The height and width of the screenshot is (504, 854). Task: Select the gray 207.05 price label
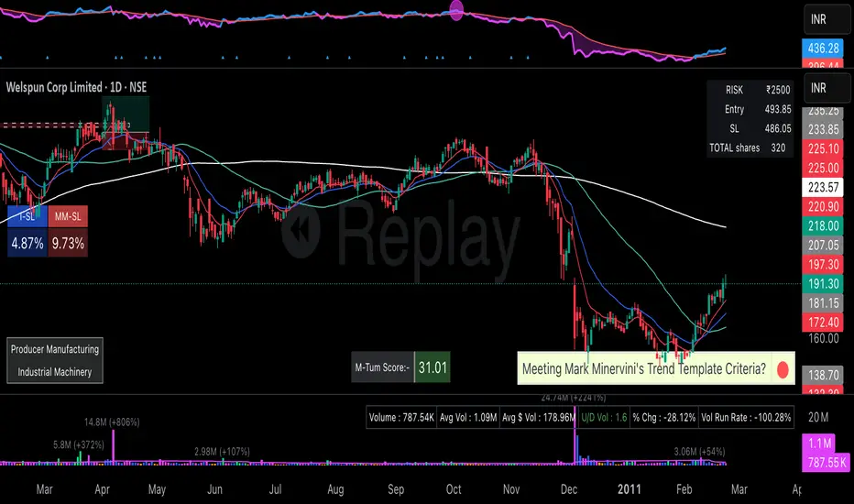coord(823,246)
